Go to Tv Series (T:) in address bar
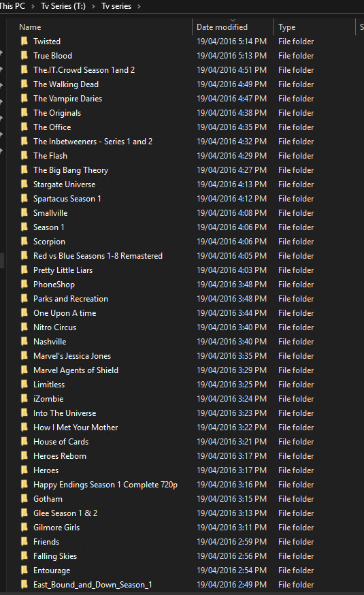The width and height of the screenshot is (364, 595). 63,6
